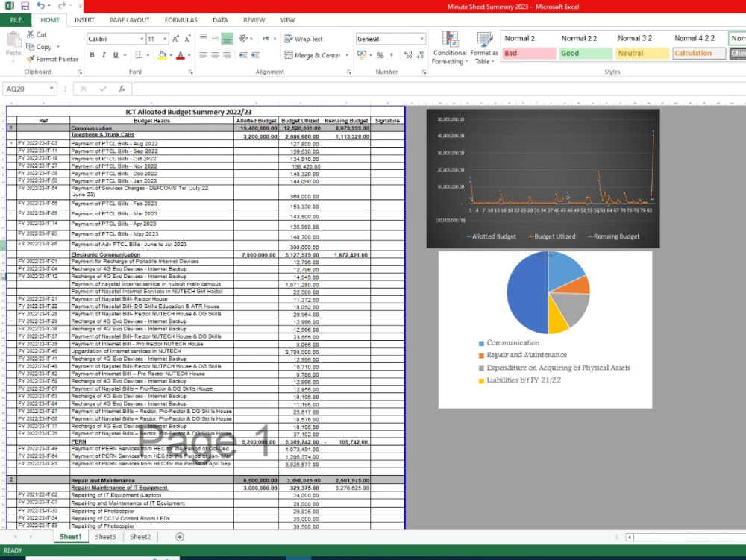Apply bottom vertical align to cells
This screenshot has height=560, width=746.
click(227, 39)
